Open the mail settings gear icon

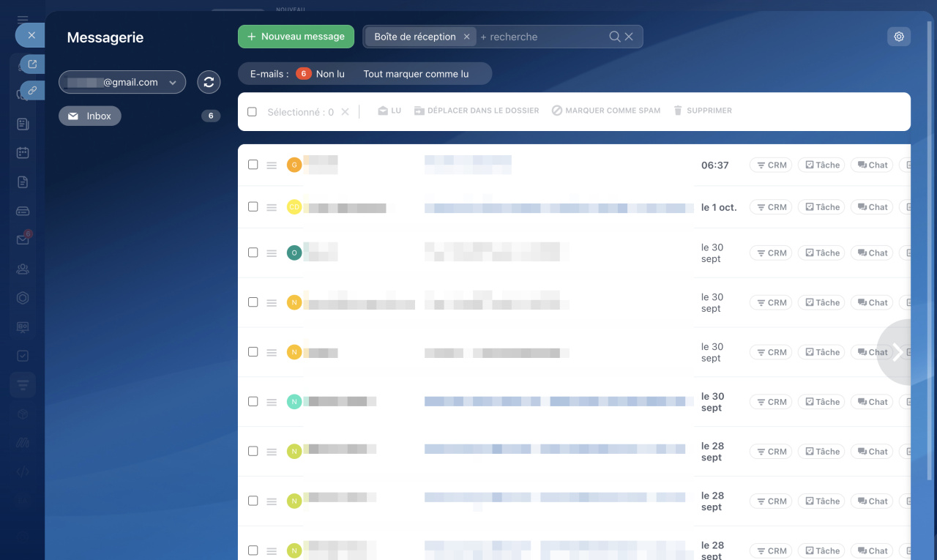point(899,37)
